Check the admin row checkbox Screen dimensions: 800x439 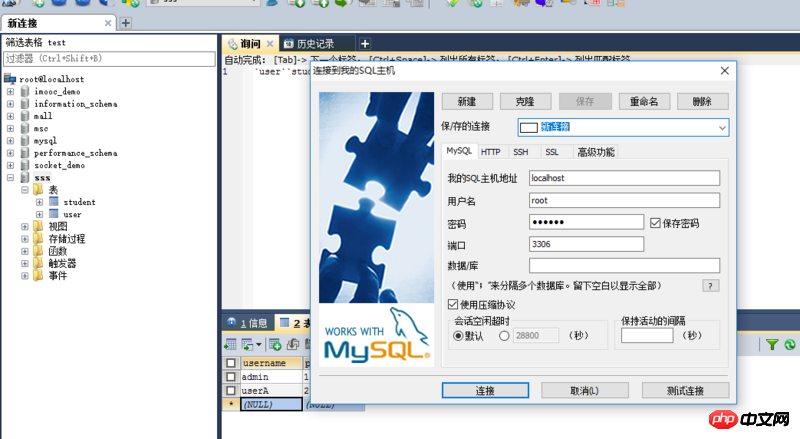[231, 377]
